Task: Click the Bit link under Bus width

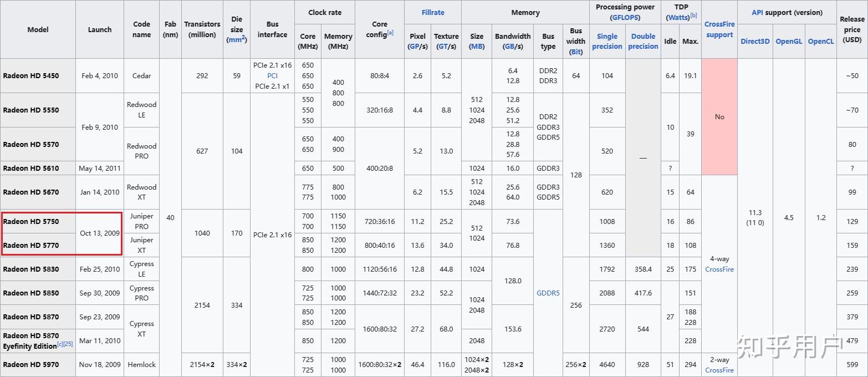Action: point(576,52)
